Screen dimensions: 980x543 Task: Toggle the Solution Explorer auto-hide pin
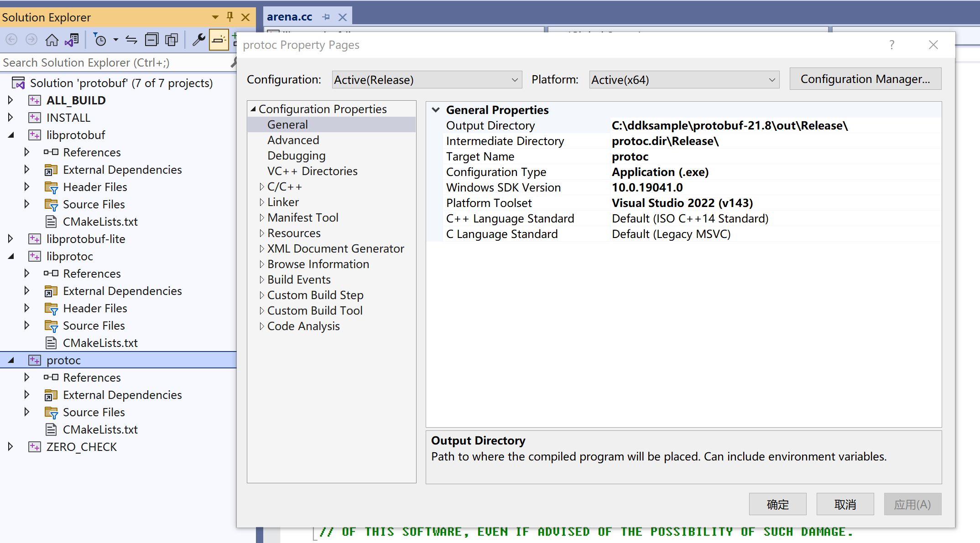click(x=230, y=17)
